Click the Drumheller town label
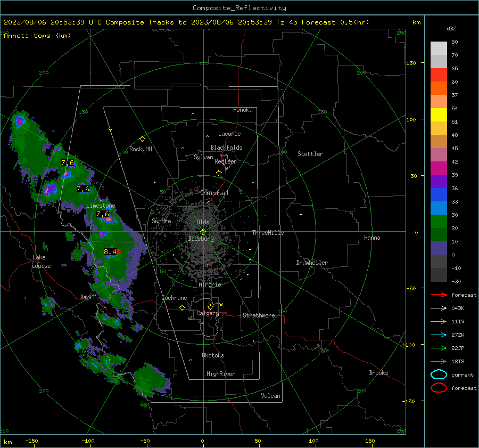 click(x=312, y=263)
